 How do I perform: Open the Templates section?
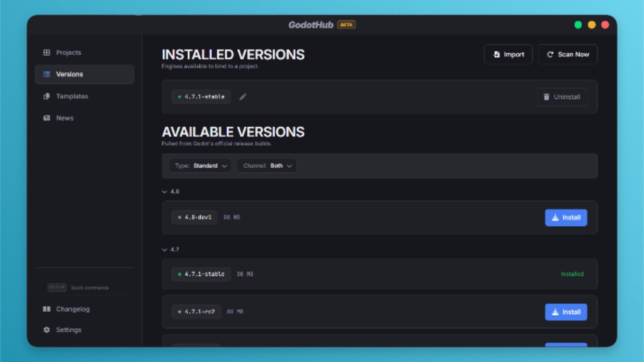pos(84,96)
